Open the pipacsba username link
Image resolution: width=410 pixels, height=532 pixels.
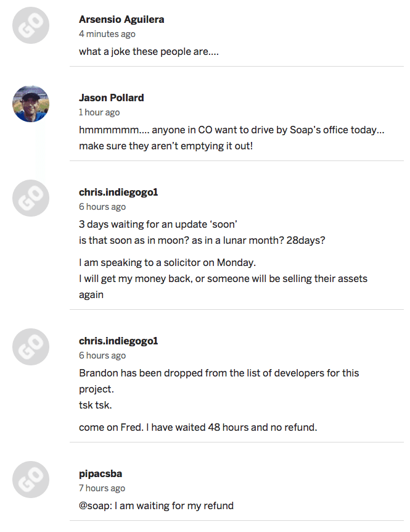pos(100,473)
